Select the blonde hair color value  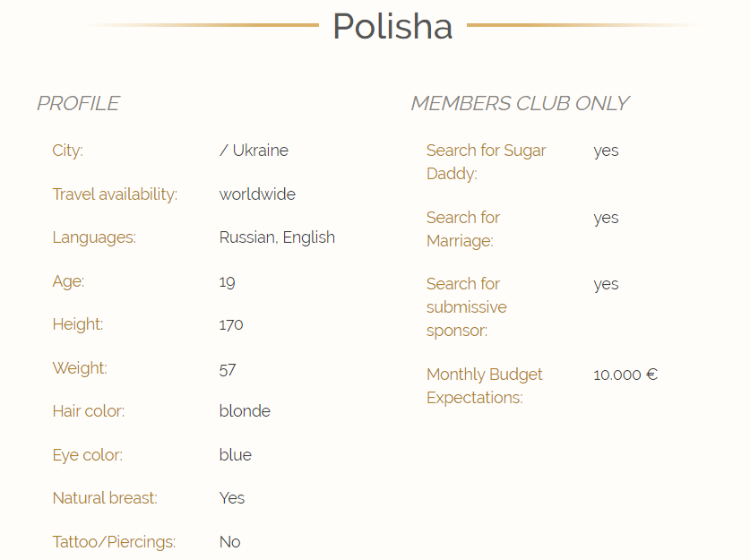[245, 411]
